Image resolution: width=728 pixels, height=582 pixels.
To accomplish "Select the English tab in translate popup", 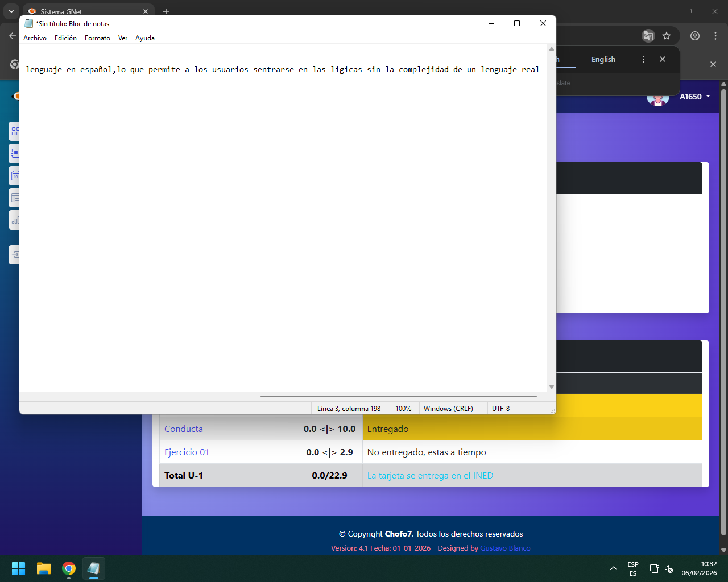I will coord(603,59).
